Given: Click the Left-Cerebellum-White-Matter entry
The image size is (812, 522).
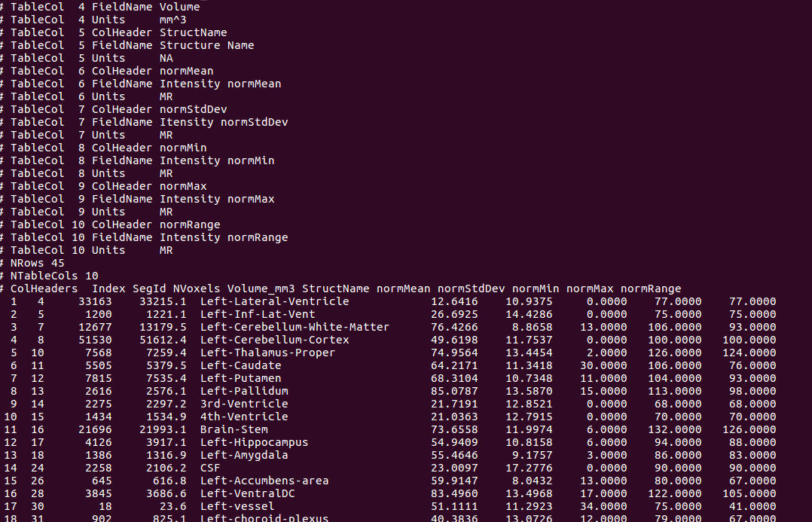Looking at the screenshot, I should tap(295, 327).
